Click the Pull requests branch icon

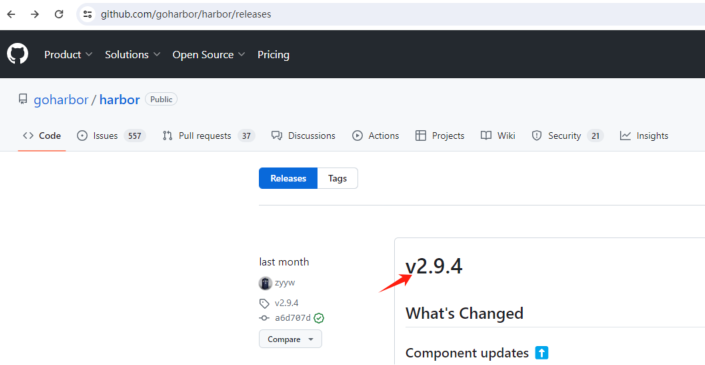(168, 136)
